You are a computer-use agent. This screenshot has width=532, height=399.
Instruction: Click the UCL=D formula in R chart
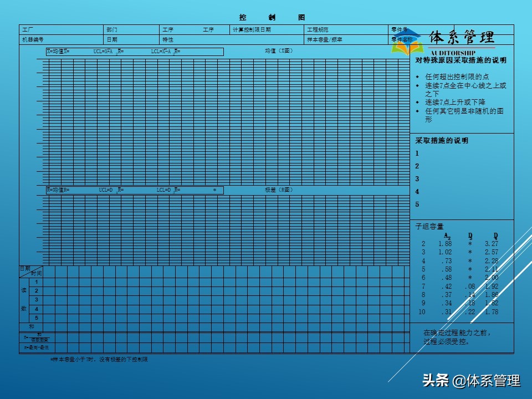[111, 190]
